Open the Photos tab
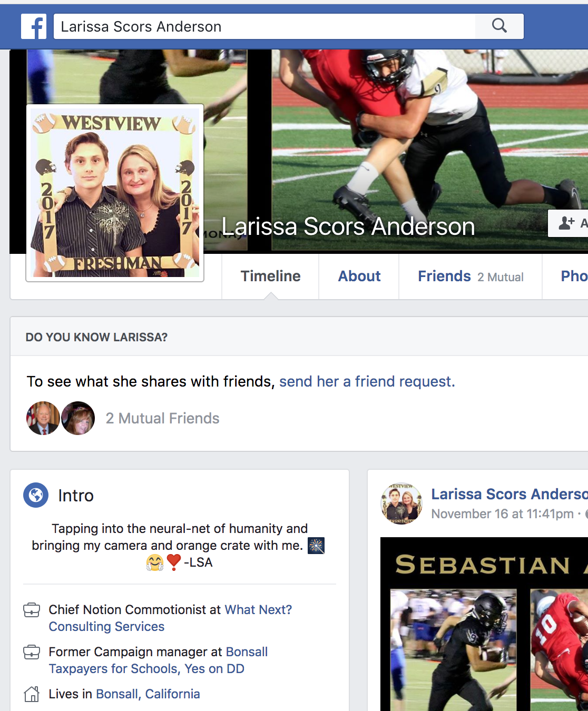Image resolution: width=588 pixels, height=711 pixels. pyautogui.click(x=573, y=276)
